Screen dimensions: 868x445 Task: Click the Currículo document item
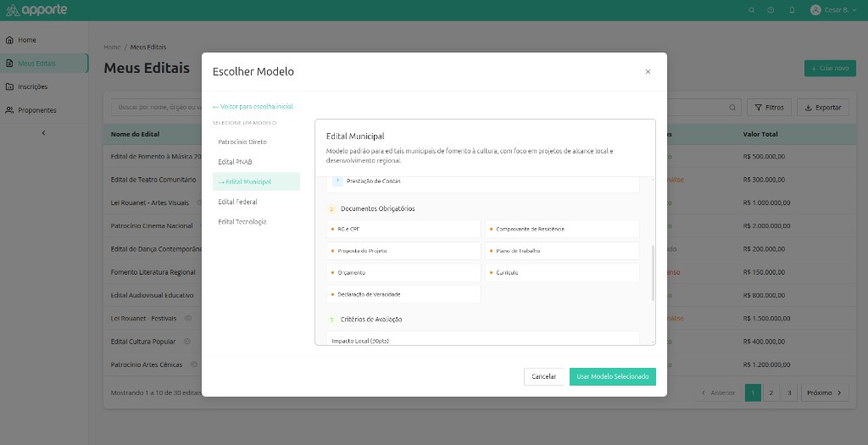pyautogui.click(x=562, y=272)
